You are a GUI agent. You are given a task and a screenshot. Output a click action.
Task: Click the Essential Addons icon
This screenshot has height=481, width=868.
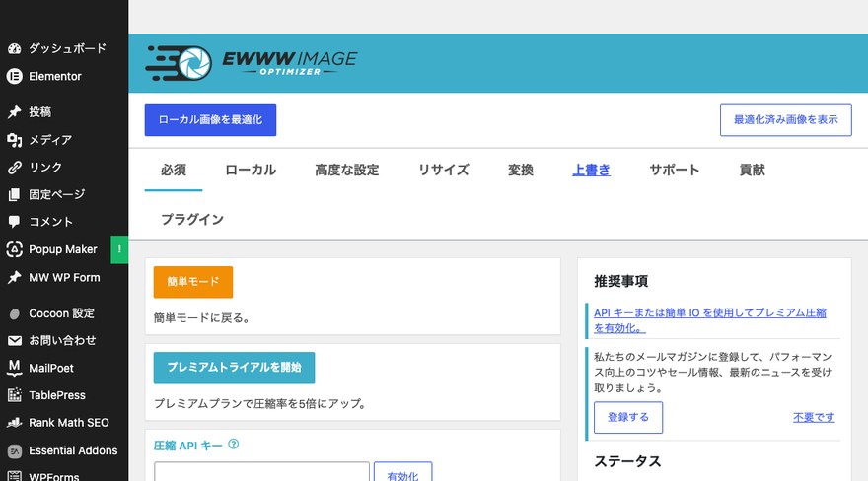15,451
